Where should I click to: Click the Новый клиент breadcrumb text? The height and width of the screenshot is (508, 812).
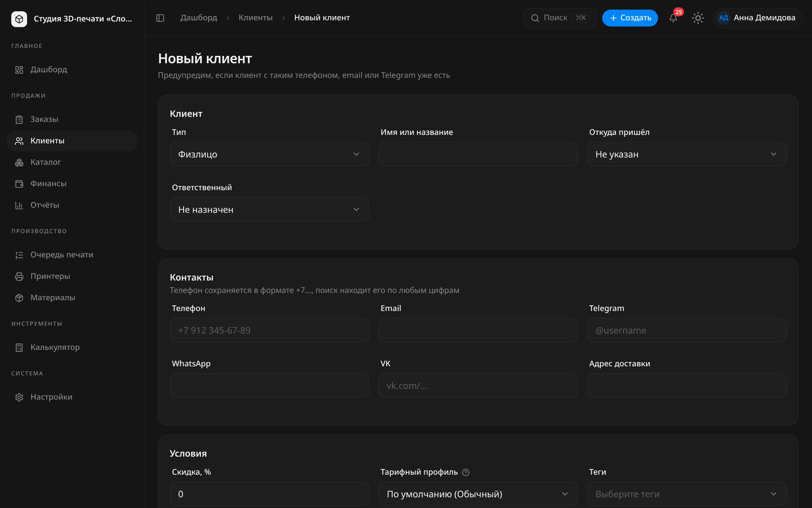coord(322,17)
